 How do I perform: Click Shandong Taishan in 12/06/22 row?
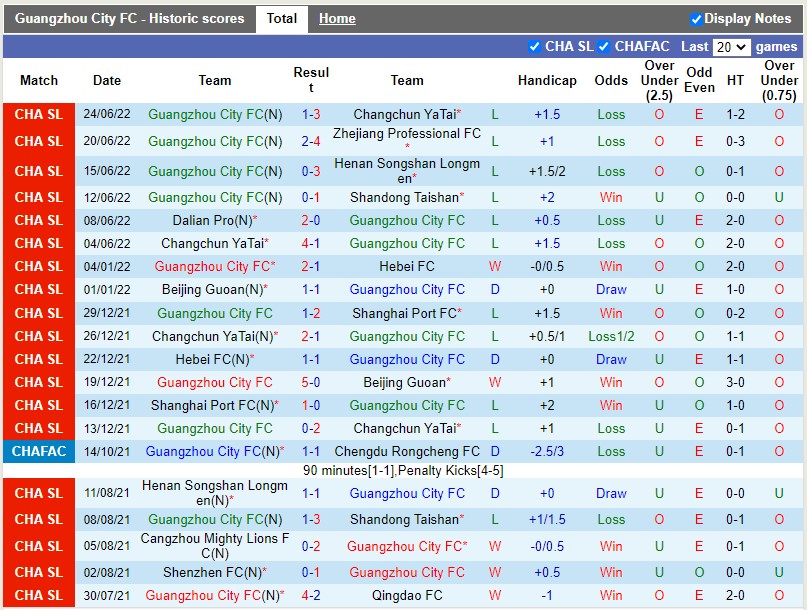(x=407, y=198)
